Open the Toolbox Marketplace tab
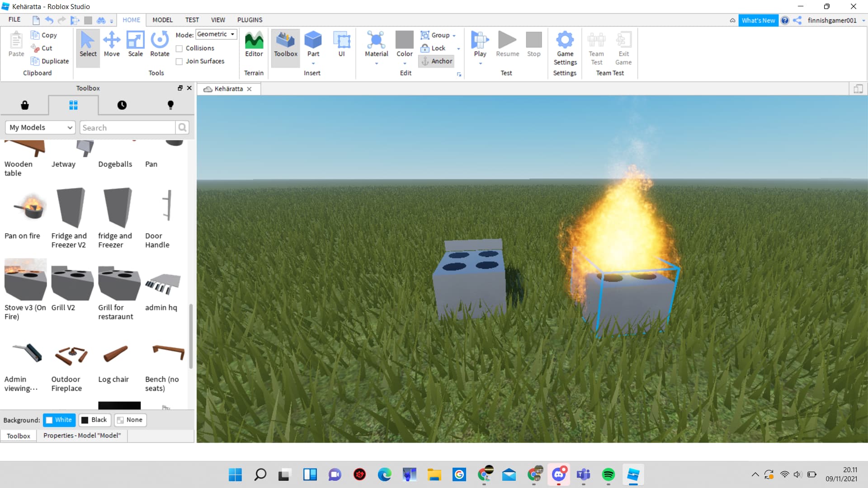 pyautogui.click(x=25, y=105)
